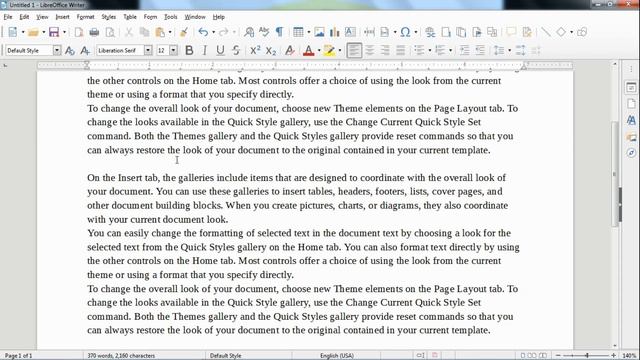Viewport: 640px width, 360px height.
Task: Toggle Superscript formatting
Action: click(x=255, y=51)
